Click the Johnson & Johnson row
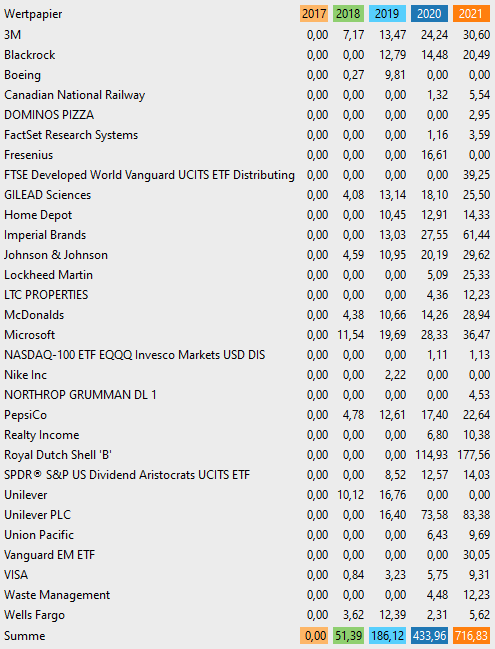The height and width of the screenshot is (649, 495). 248,255
